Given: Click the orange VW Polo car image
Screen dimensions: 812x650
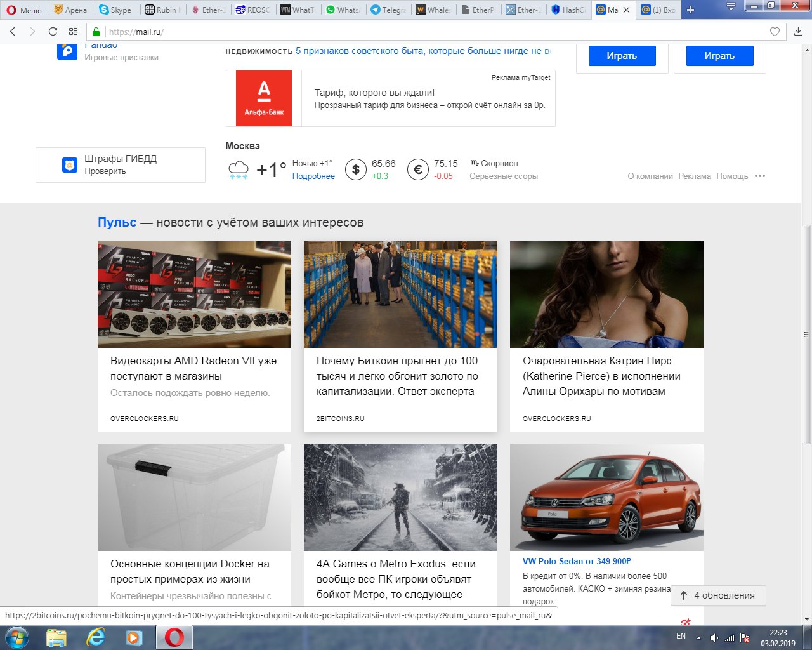Looking at the screenshot, I should [606, 498].
